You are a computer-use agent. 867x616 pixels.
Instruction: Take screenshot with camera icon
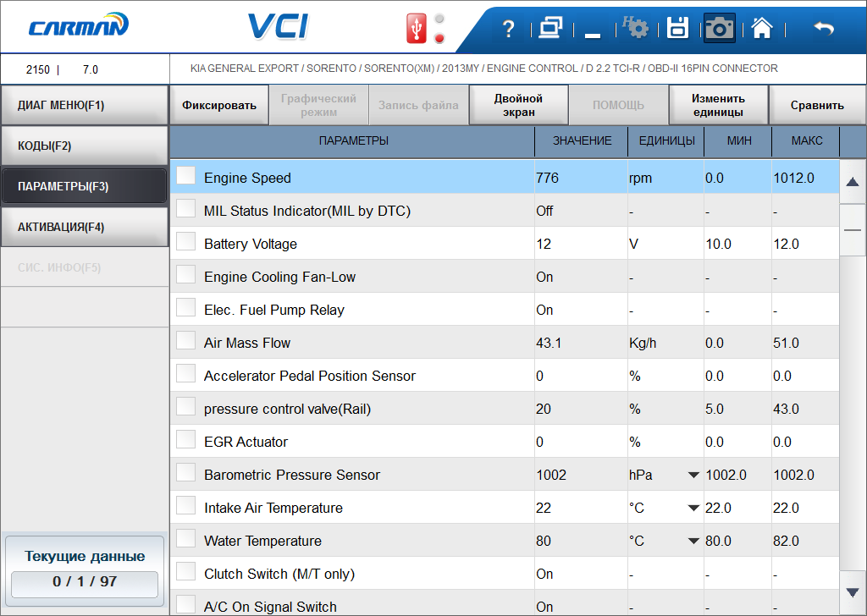pos(720,28)
